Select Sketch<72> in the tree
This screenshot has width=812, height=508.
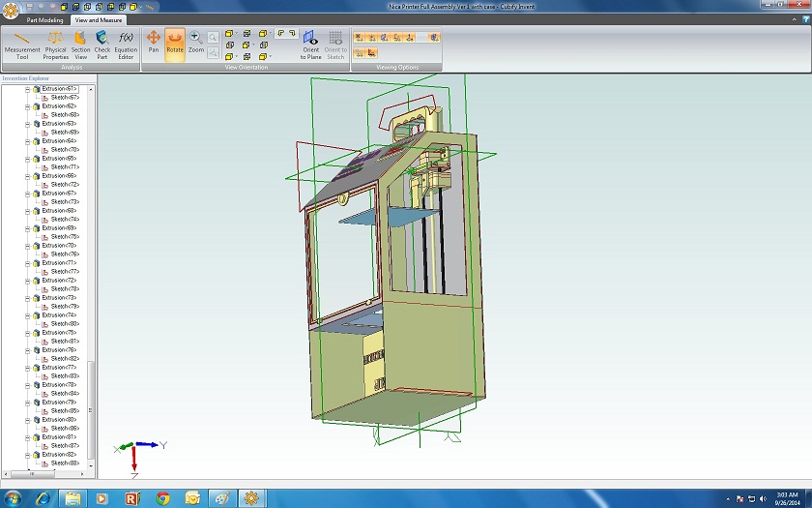click(65, 185)
